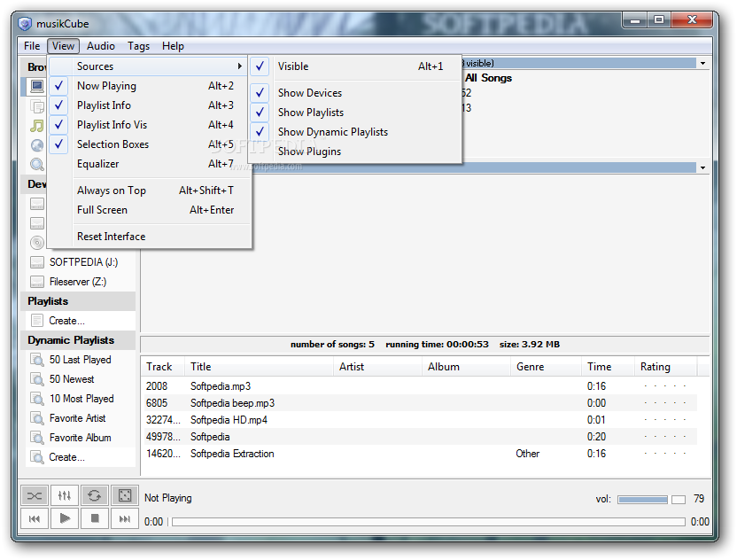Click the Fileserver (Z:) drive icon
737x560 pixels.
click(x=36, y=282)
